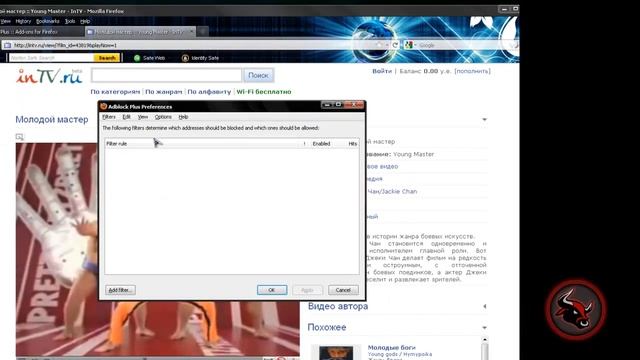The width and height of the screenshot is (640, 360).
Task: Sort by the Hits column header
Action: [351, 144]
